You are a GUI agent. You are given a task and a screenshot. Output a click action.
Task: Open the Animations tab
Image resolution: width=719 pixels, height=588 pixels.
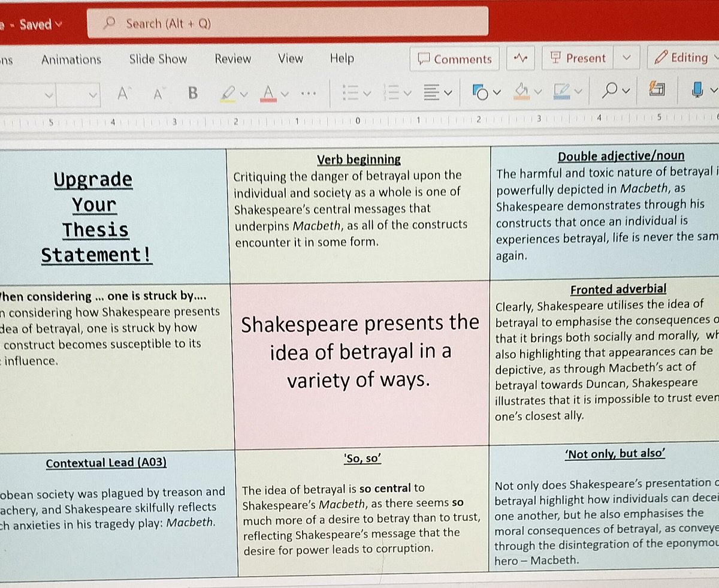(x=71, y=59)
